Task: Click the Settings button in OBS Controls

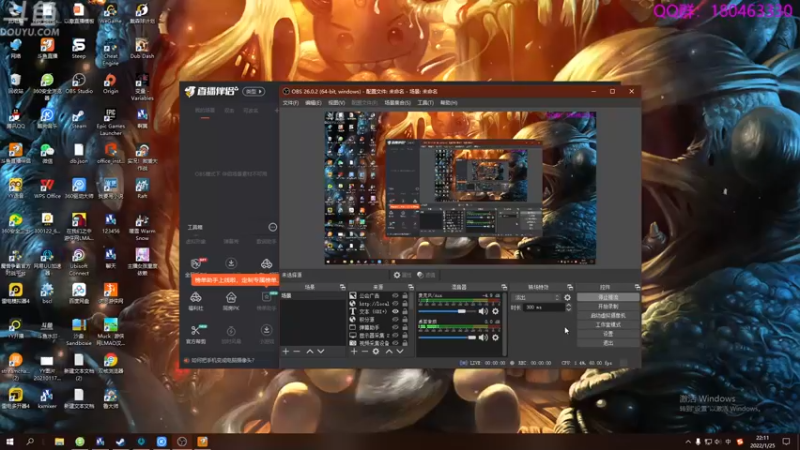Action: pos(608,334)
